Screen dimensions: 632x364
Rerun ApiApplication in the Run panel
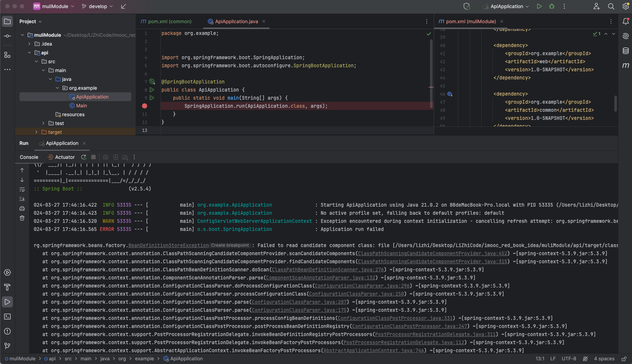point(84,157)
